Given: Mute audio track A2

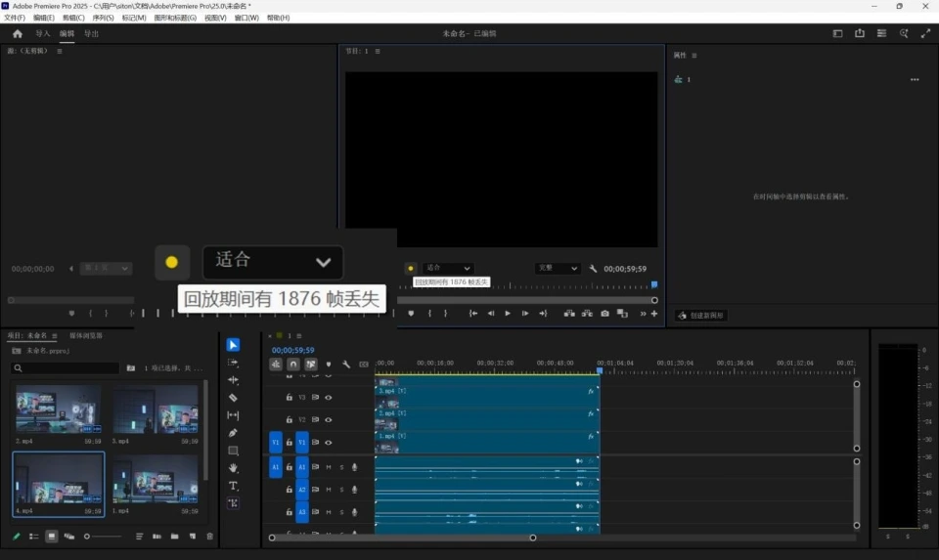Looking at the screenshot, I should tap(329, 490).
